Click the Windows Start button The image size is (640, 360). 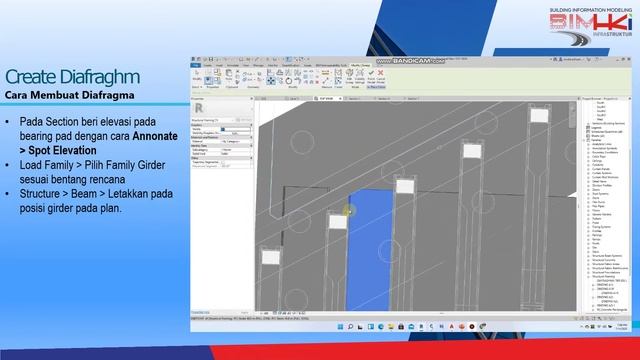340,327
